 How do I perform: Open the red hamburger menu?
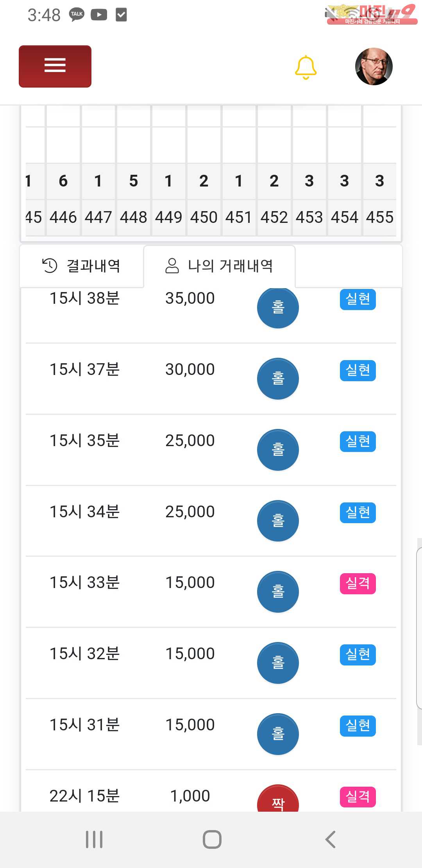(x=55, y=66)
